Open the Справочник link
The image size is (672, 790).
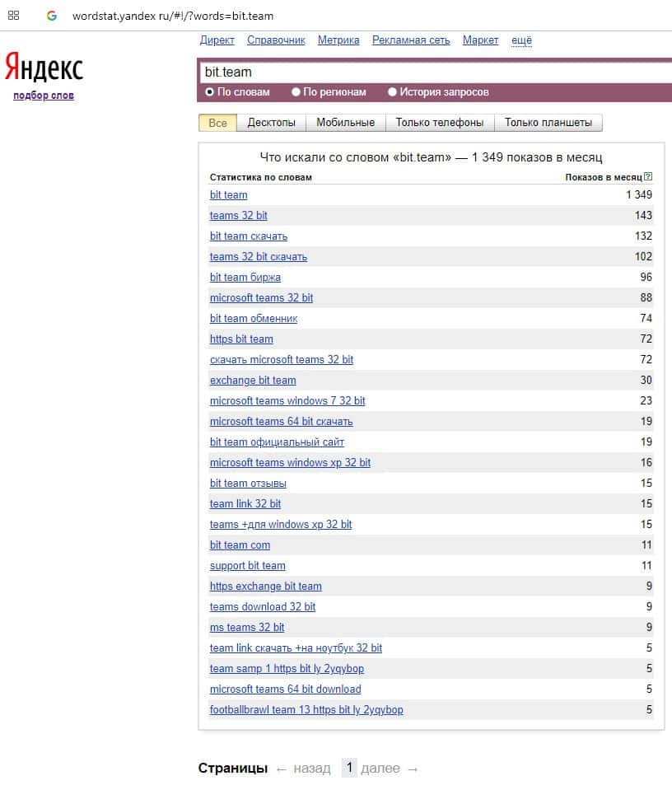pos(276,40)
